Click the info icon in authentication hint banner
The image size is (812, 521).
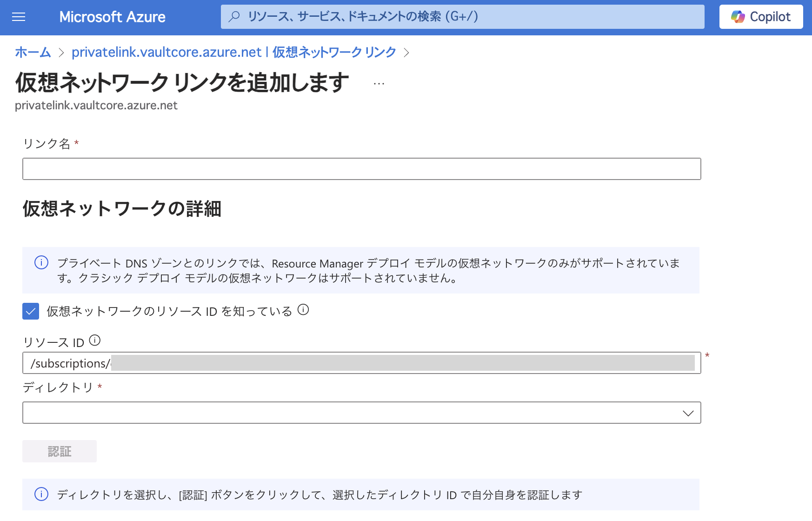coord(41,494)
